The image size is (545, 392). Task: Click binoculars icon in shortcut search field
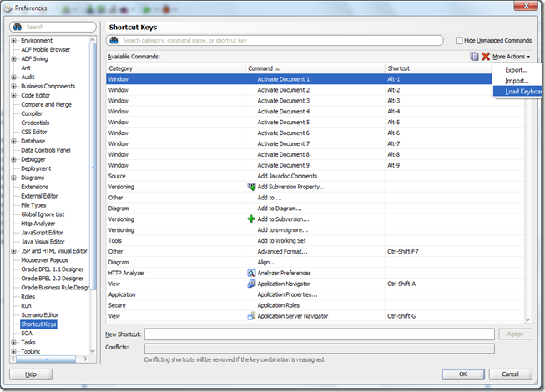(x=114, y=40)
